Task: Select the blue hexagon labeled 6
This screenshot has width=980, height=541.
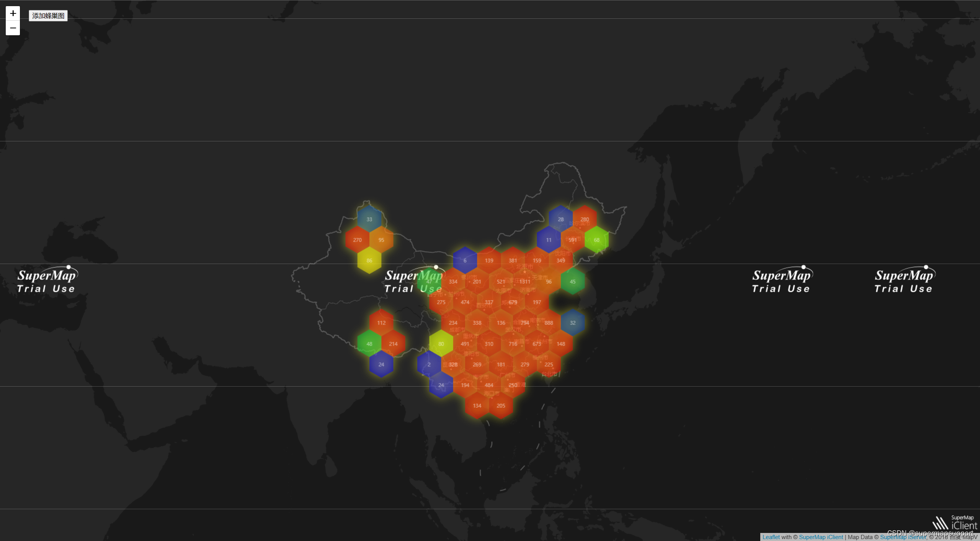Action: pos(465,261)
